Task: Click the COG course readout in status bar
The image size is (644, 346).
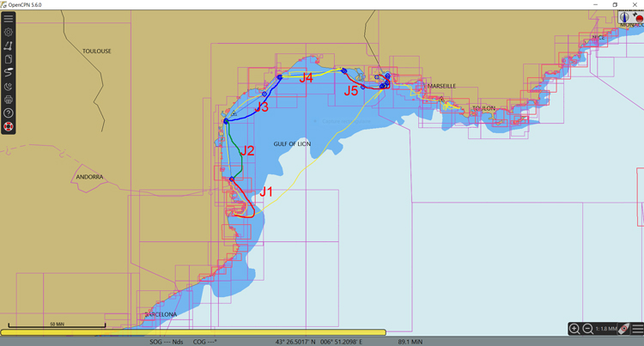Action: coord(204,342)
